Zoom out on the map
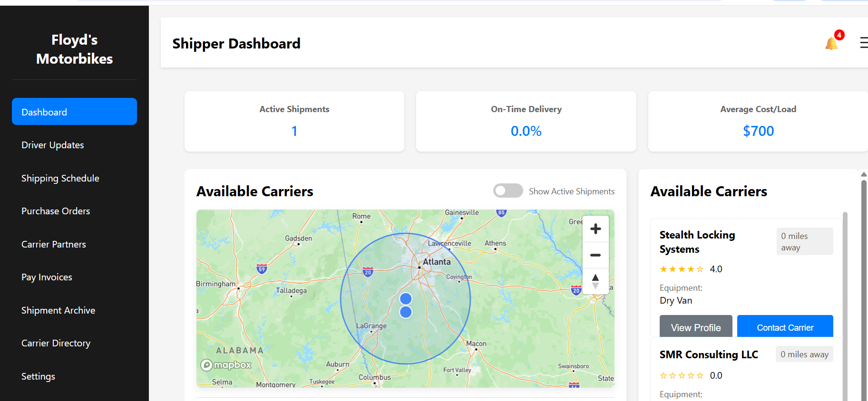 (595, 255)
